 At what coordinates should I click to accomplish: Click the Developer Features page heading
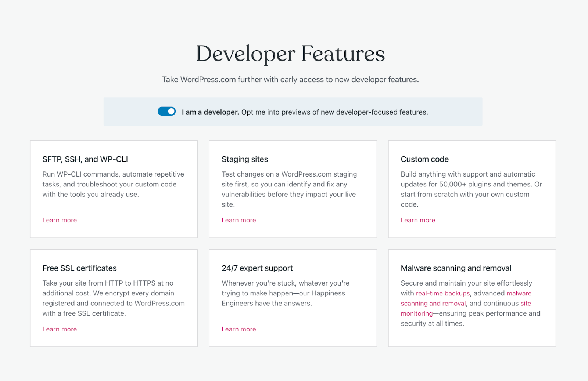pos(290,54)
